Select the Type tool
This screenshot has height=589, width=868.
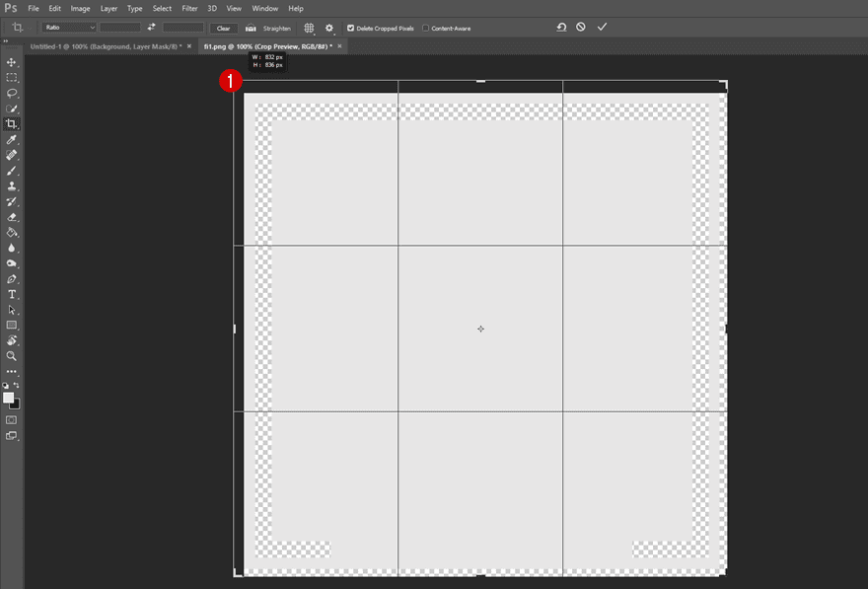[x=11, y=294]
